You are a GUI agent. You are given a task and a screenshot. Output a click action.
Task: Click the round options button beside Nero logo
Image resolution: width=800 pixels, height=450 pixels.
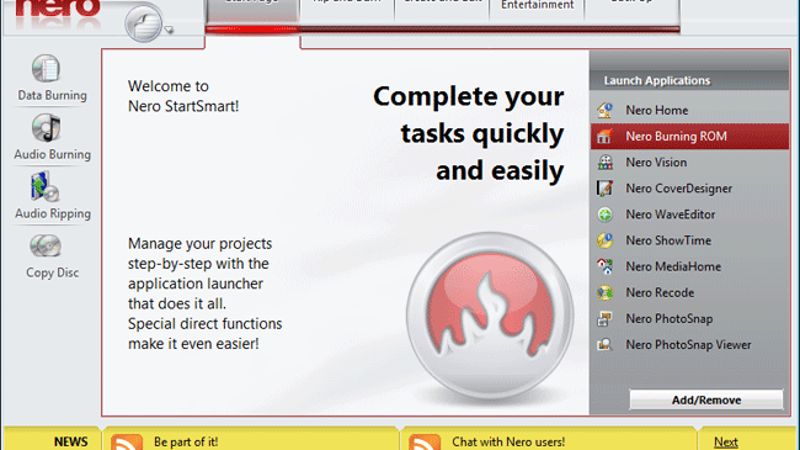(x=143, y=23)
